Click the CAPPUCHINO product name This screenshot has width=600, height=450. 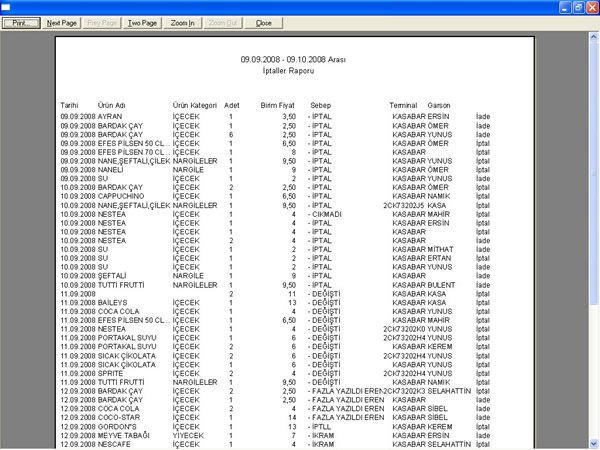pos(121,196)
